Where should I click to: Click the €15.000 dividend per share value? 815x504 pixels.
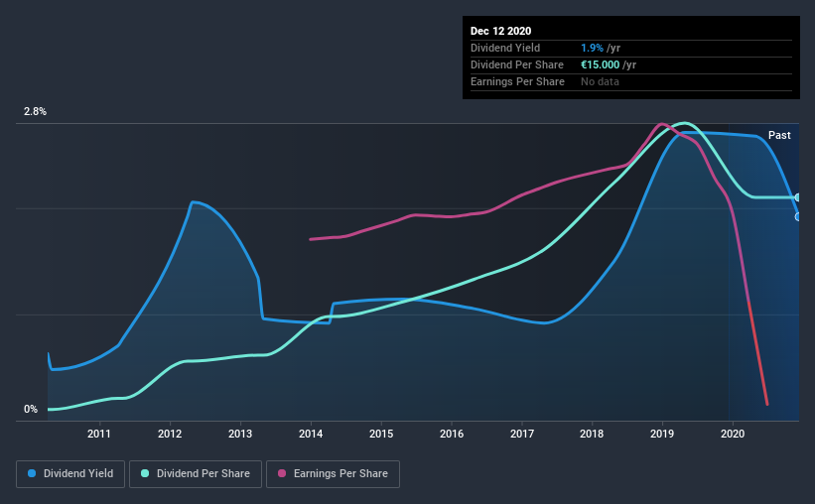[600, 64]
